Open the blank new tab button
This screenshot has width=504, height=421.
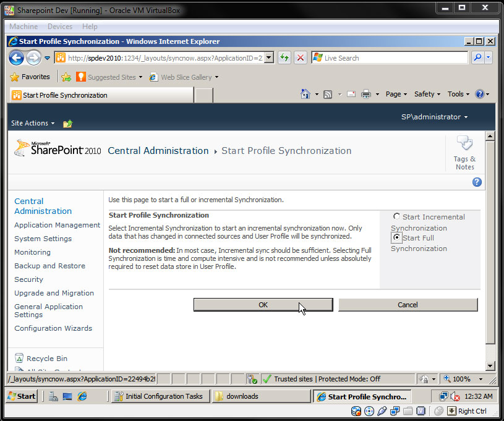(x=204, y=95)
